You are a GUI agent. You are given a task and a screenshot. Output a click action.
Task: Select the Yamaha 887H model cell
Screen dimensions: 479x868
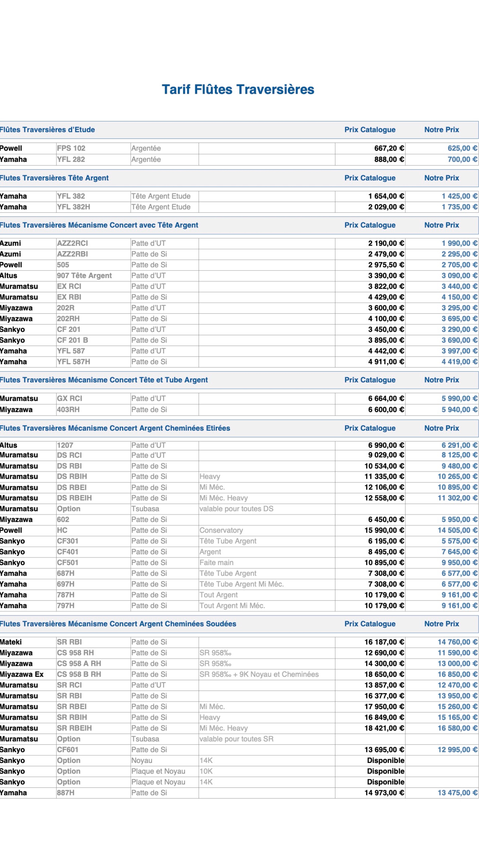[x=66, y=793]
